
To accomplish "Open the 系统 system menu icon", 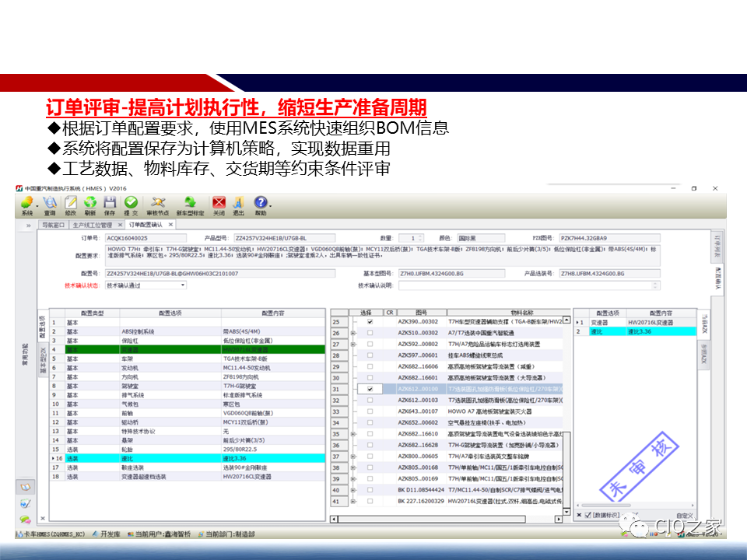I will 26,203.
